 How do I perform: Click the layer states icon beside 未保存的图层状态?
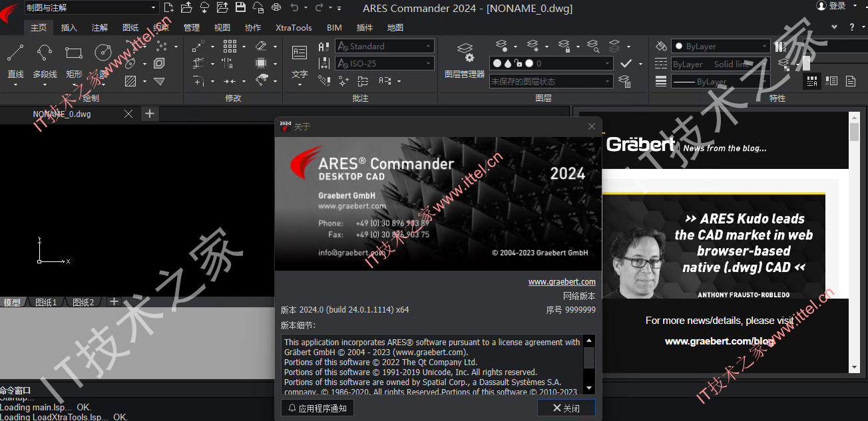click(624, 81)
